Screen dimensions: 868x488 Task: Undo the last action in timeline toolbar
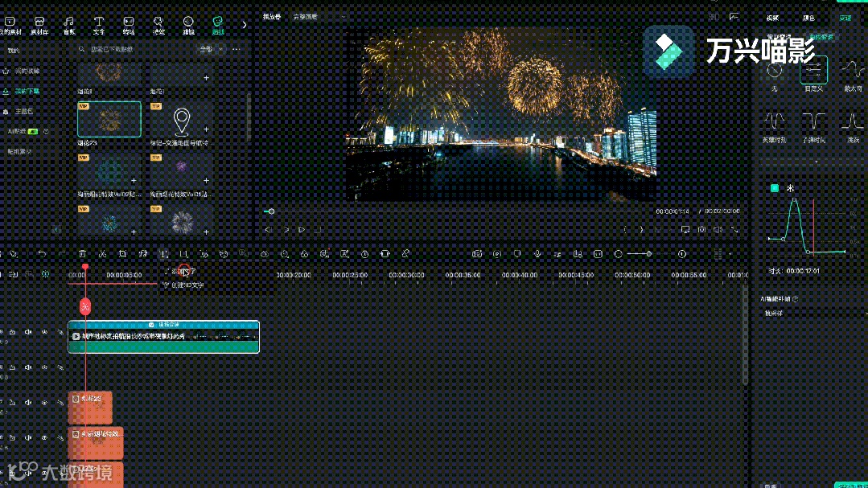(42, 254)
